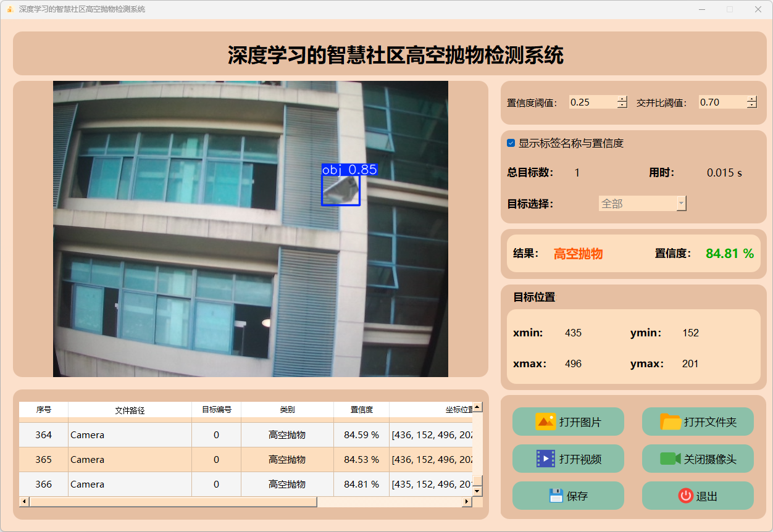The height and width of the screenshot is (532, 773).
Task: Click right arrow of horizontal scrollbar
Action: click(x=467, y=502)
